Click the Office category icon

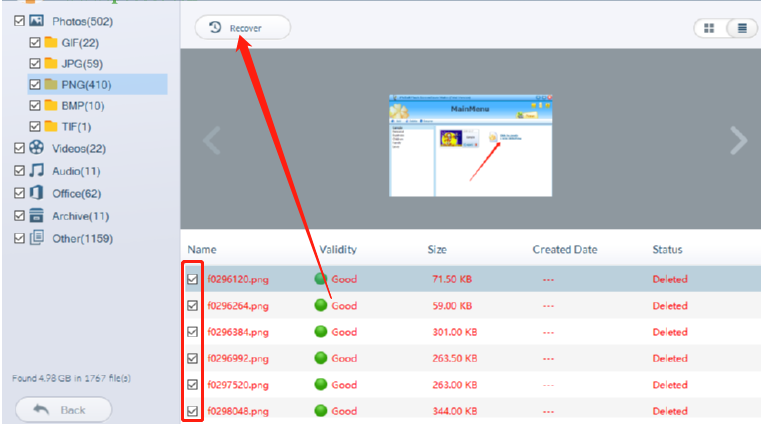36,192
